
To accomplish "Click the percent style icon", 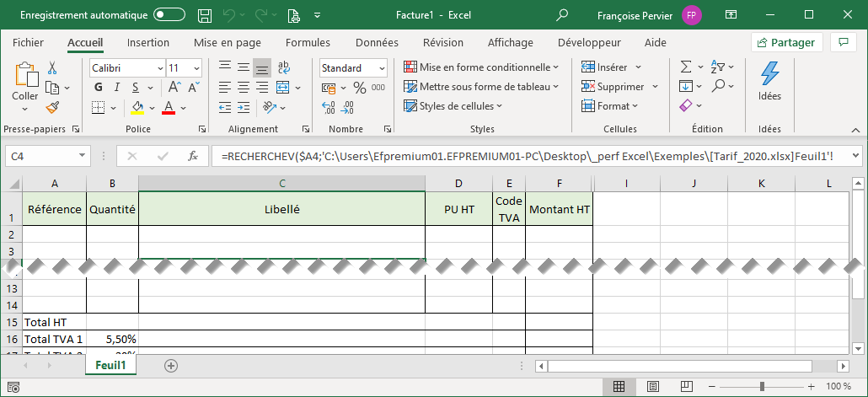I will 359,88.
